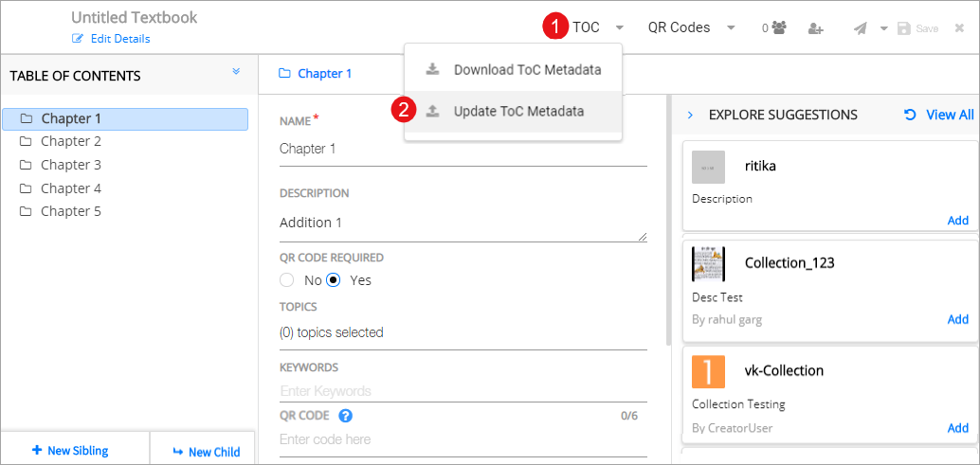Screen dimensions: 980x465
Task: Click the vk-Collection orange thumbnail
Action: coord(708,370)
